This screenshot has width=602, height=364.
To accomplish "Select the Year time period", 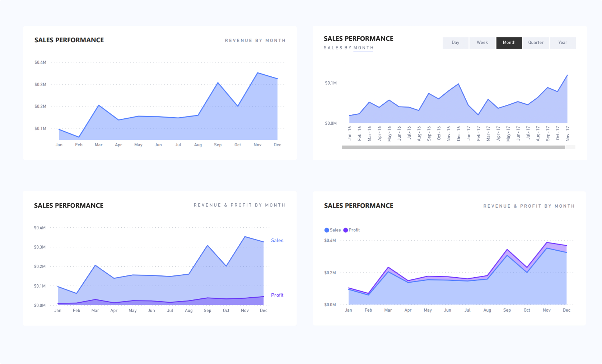I will click(x=563, y=43).
